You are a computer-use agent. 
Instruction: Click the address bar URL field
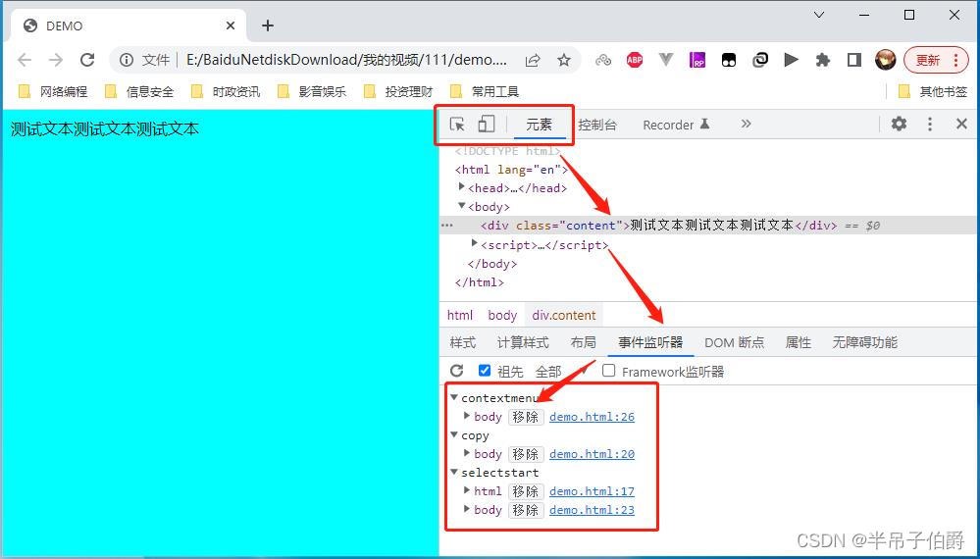coord(347,60)
